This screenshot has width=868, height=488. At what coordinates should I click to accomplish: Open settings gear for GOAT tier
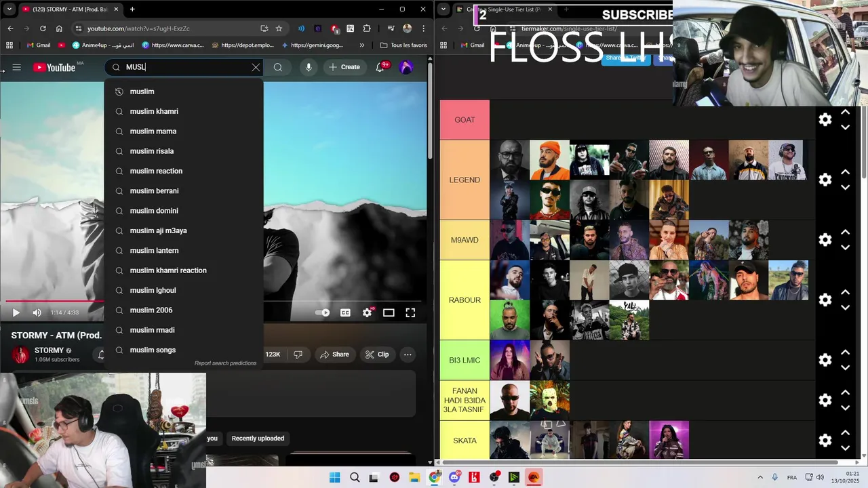[x=825, y=120]
